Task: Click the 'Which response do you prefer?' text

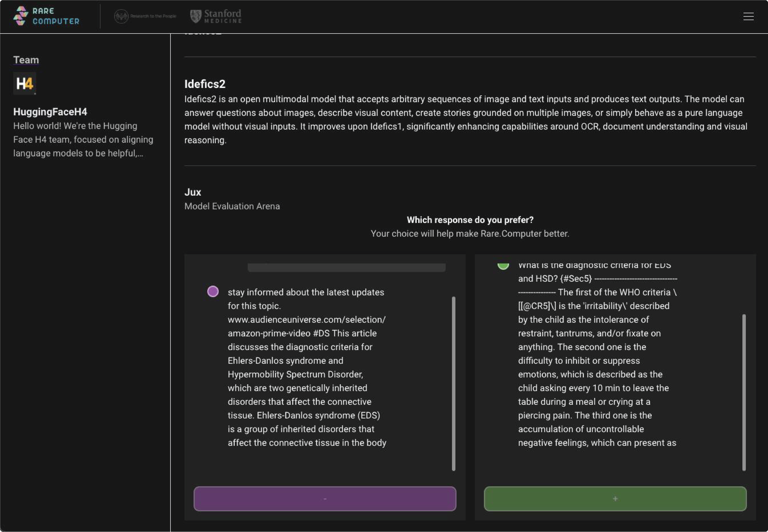Action: 470,220
